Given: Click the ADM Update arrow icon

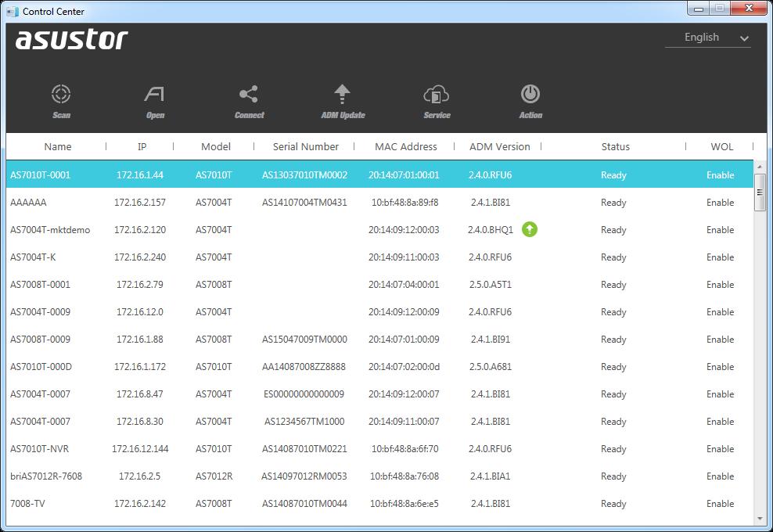Looking at the screenshot, I should coord(342,94).
